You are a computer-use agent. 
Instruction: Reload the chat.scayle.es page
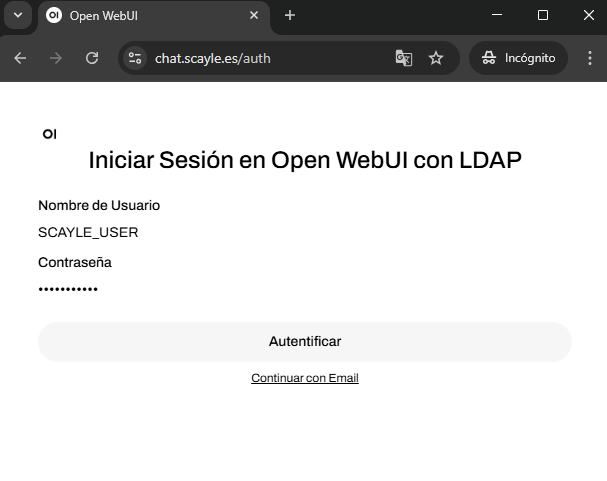click(92, 58)
